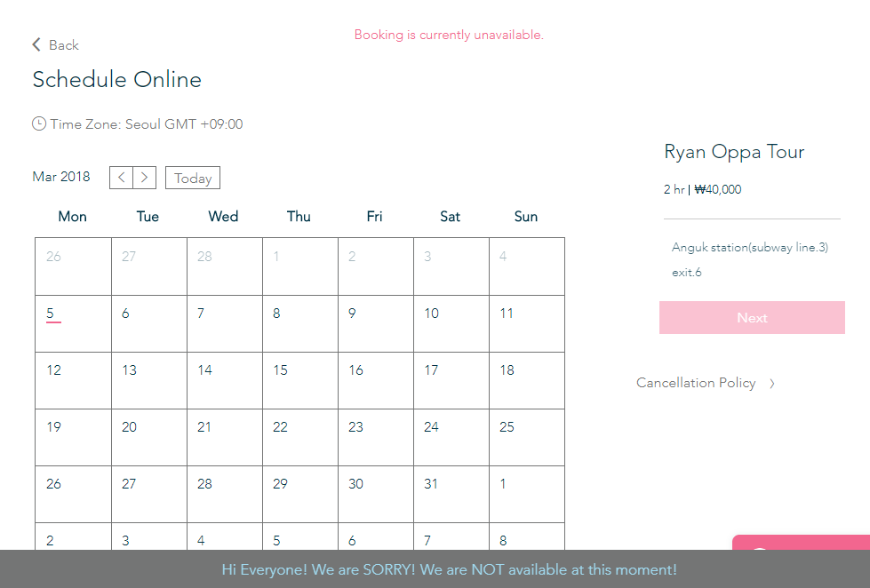Click the Cancellation Policy chevron arrow
870x588 pixels.
click(x=771, y=383)
